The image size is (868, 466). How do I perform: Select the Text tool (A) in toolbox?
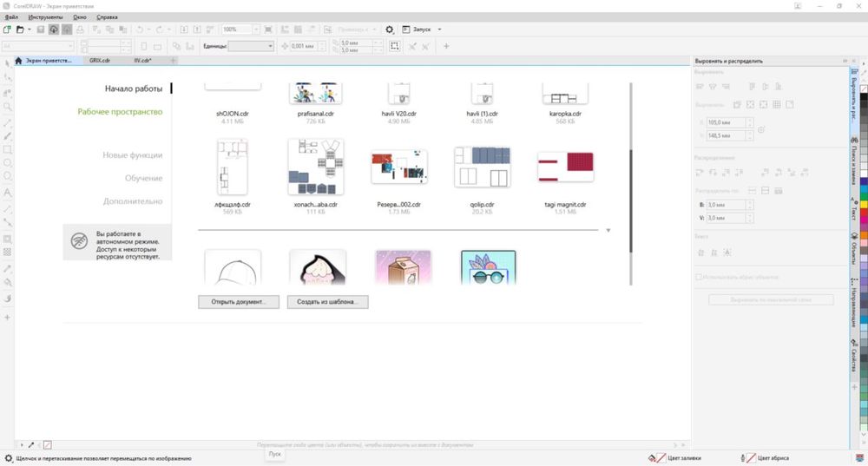(x=7, y=193)
